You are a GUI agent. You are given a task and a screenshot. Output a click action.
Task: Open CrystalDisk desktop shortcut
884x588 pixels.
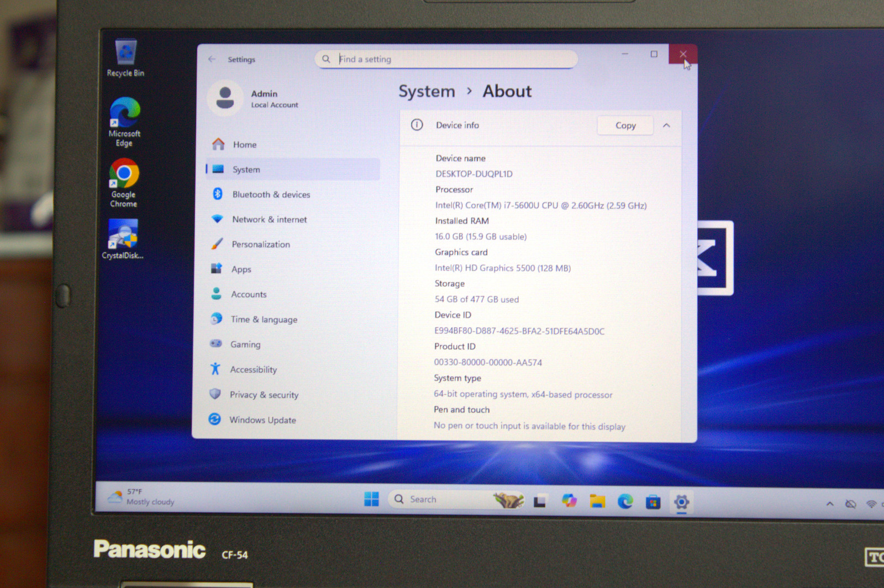(x=123, y=239)
